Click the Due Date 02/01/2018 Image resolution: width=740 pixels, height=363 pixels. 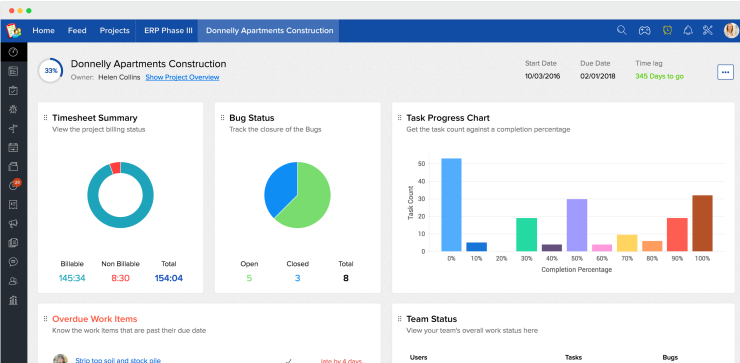point(598,76)
